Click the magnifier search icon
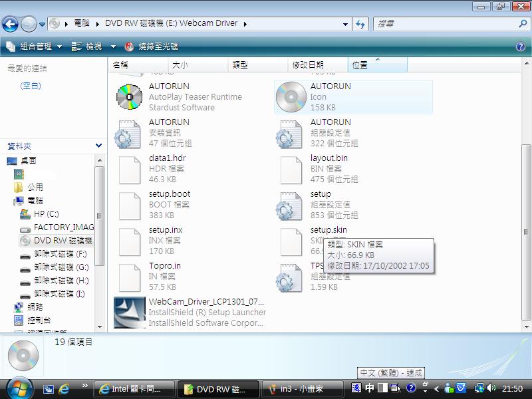The width and height of the screenshot is (532, 399). pos(523,24)
